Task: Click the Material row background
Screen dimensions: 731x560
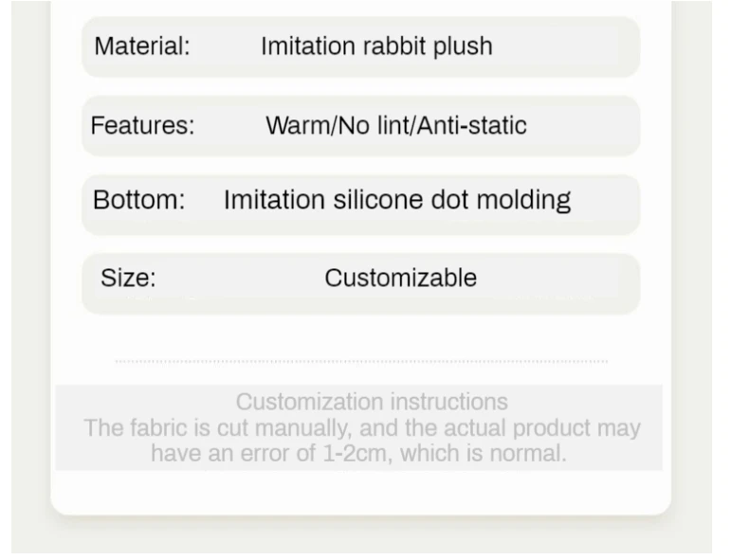Action: click(x=361, y=46)
